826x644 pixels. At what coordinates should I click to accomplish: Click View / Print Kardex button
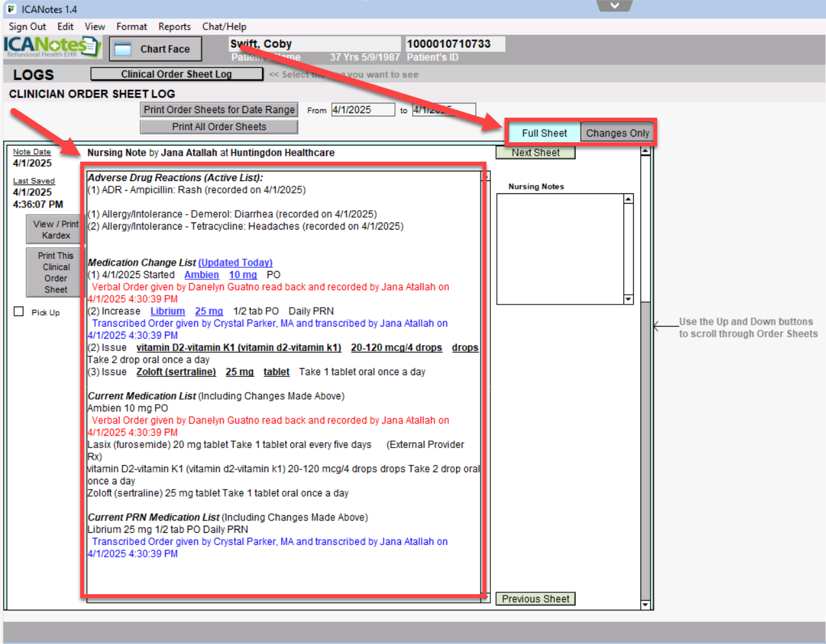click(56, 230)
